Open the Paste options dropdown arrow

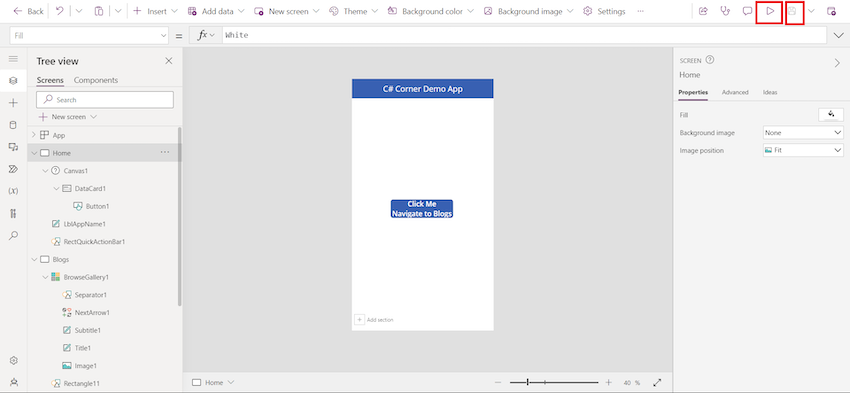(118, 11)
